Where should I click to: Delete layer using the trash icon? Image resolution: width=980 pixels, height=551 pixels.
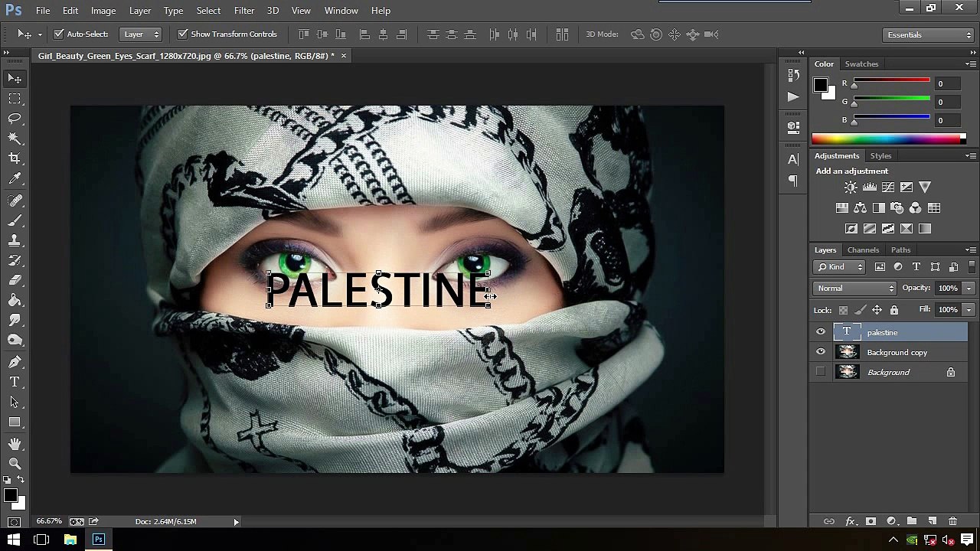[x=952, y=521]
